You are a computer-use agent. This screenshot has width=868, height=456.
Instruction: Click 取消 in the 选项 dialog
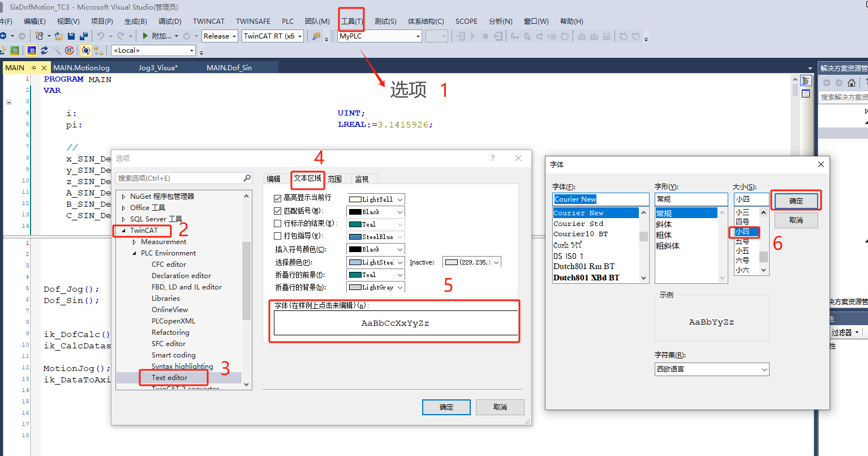[500, 407]
